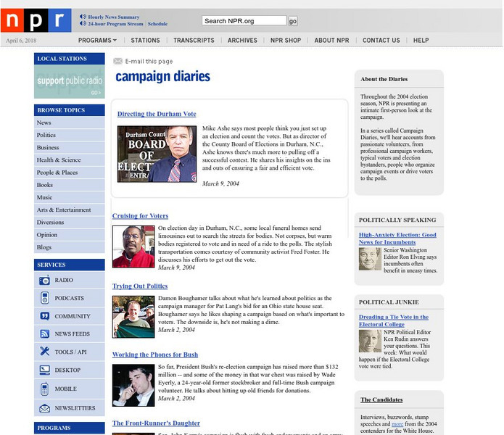Viewport: 504px width, 435px height.
Task: Click the News Feeds RSS icon
Action: coord(45,333)
